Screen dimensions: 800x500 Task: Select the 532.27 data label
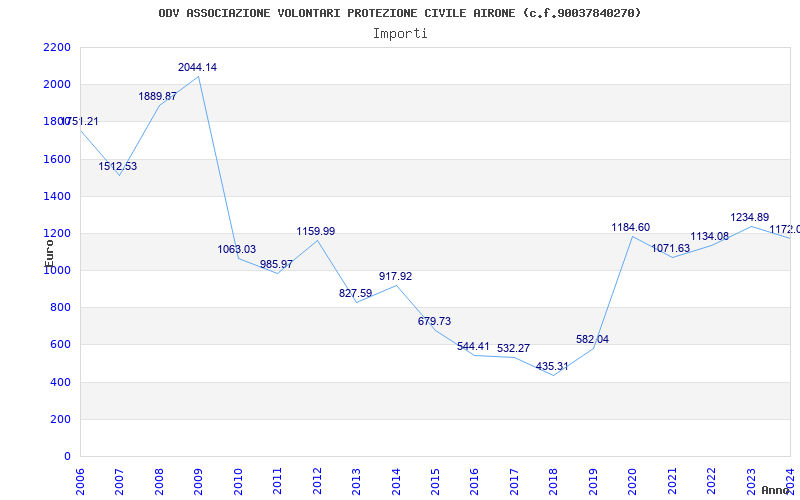513,348
